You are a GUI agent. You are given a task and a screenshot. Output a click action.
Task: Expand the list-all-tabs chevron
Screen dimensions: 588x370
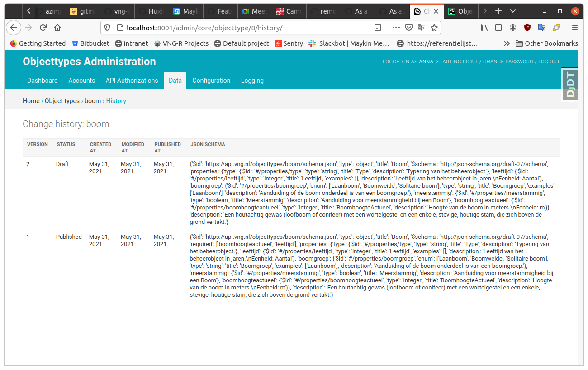pos(513,11)
